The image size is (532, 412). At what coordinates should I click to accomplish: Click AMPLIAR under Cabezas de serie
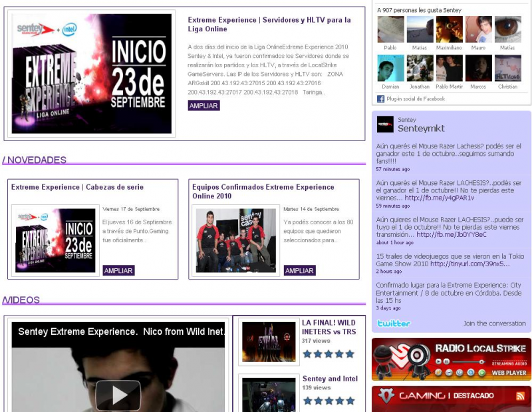tap(118, 271)
